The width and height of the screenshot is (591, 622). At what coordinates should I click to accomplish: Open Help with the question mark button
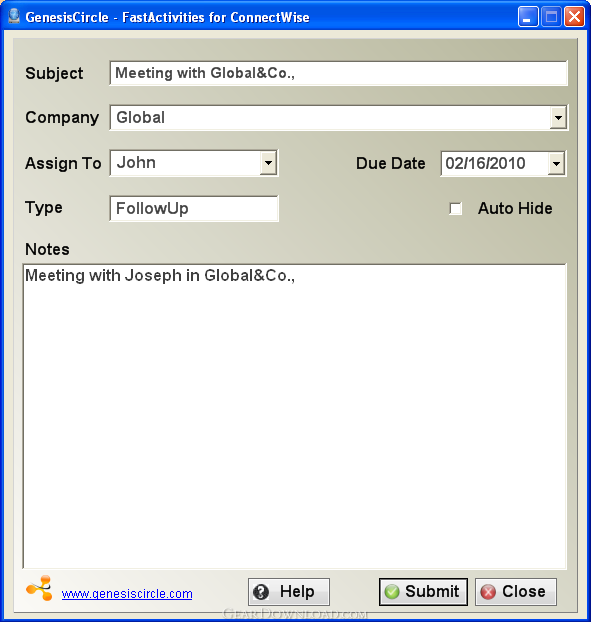(x=289, y=592)
